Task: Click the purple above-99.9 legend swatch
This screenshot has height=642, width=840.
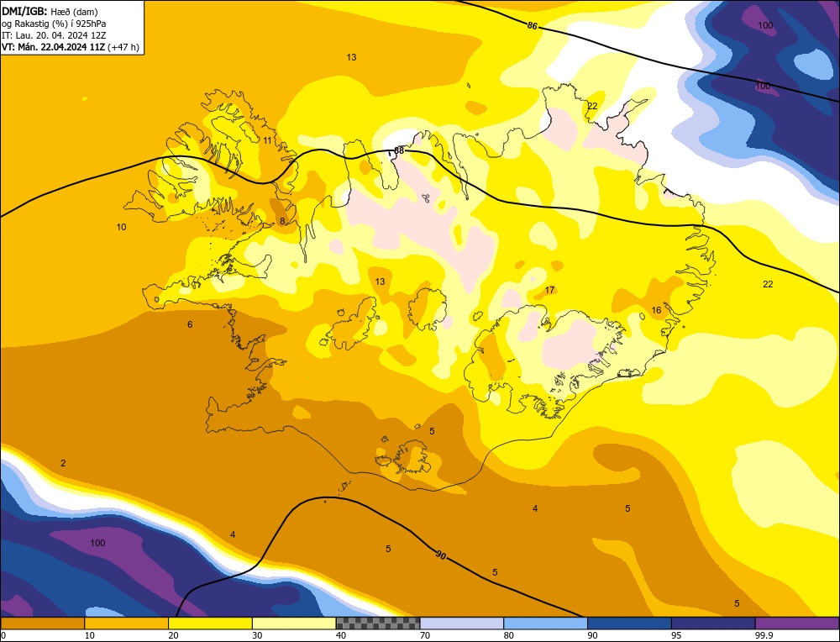Action: (x=797, y=624)
